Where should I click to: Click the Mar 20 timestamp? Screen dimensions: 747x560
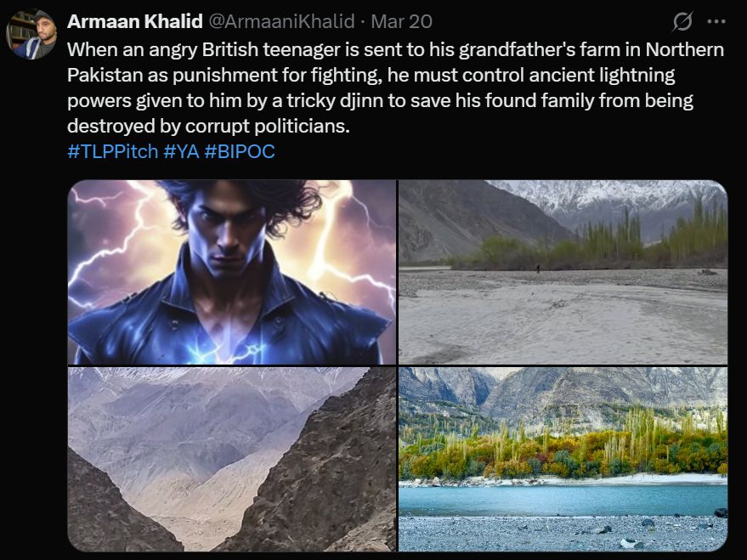point(402,21)
